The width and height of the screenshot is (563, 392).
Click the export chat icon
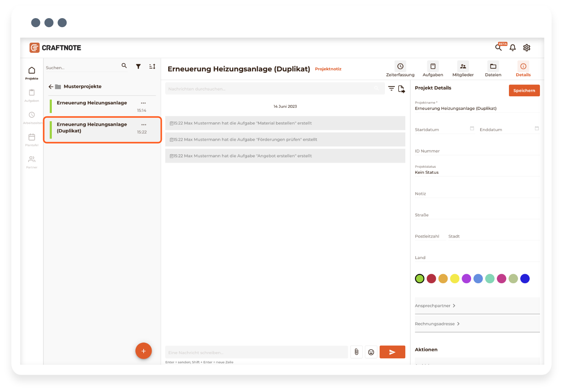pos(401,89)
